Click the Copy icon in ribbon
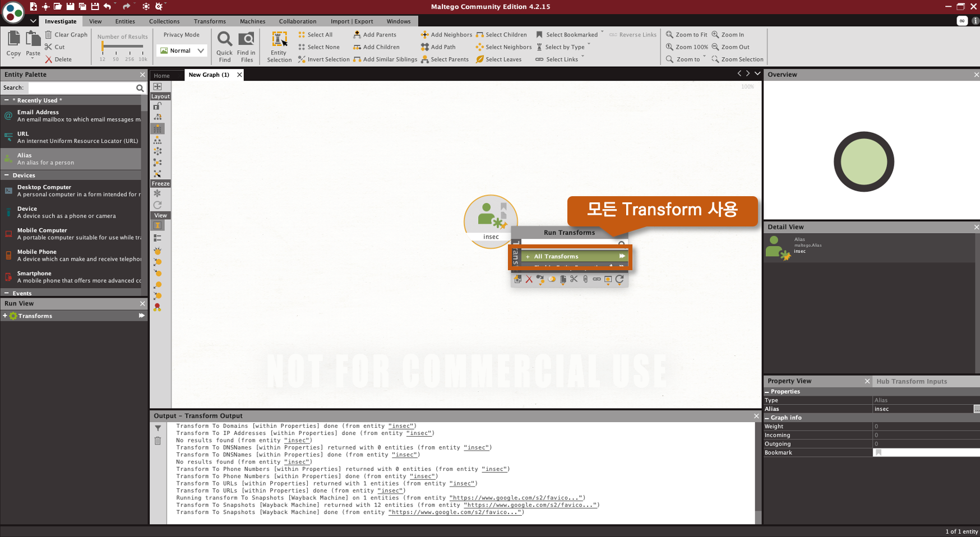The height and width of the screenshot is (537, 980). pos(13,39)
